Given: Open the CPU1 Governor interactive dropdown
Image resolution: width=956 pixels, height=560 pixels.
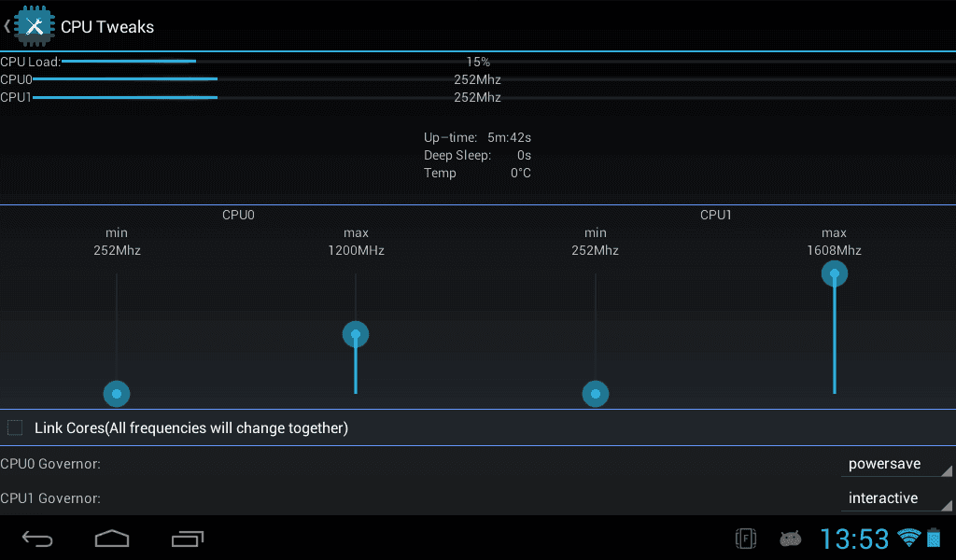Looking at the screenshot, I should [x=896, y=498].
